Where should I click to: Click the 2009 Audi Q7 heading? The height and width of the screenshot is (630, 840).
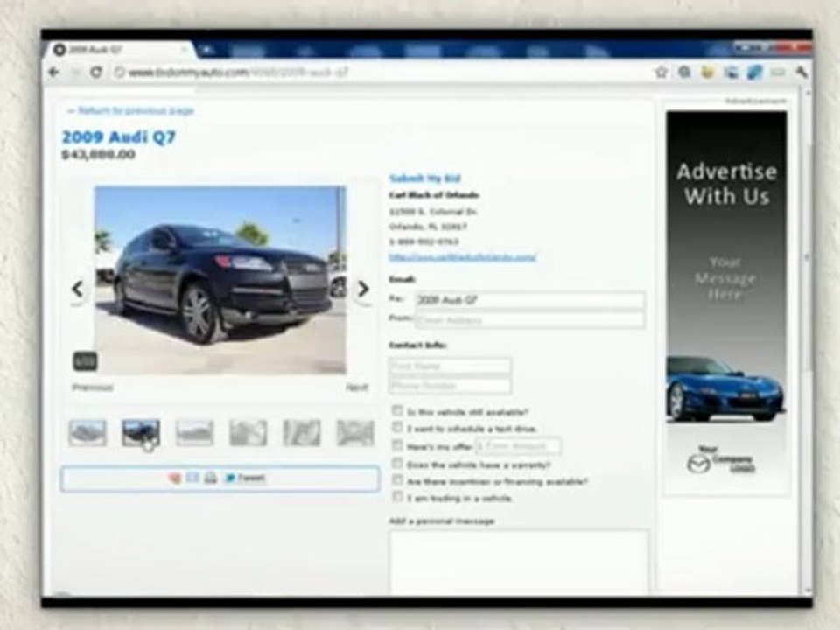coord(119,137)
